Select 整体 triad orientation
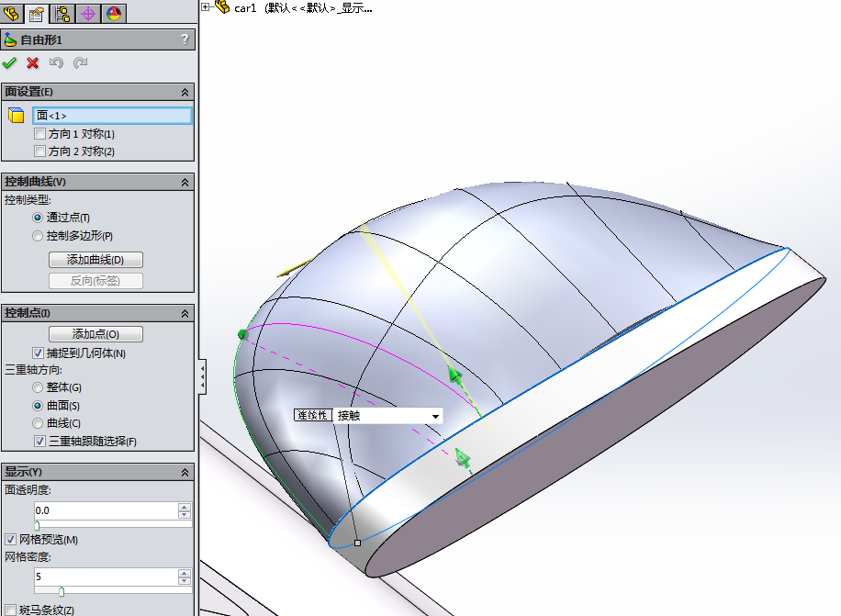Screen dimensions: 841x616 [38, 387]
